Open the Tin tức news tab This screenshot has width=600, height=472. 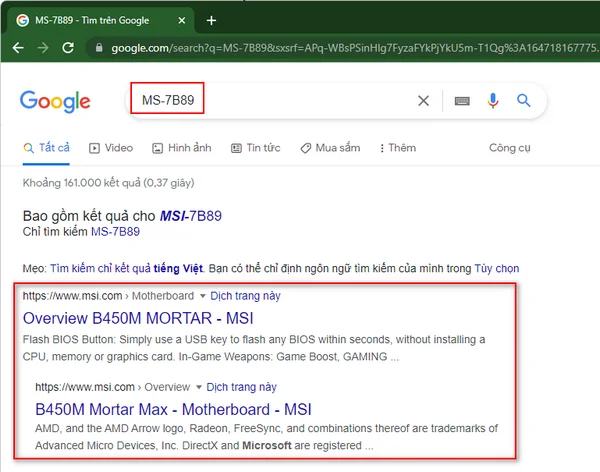[x=256, y=148]
